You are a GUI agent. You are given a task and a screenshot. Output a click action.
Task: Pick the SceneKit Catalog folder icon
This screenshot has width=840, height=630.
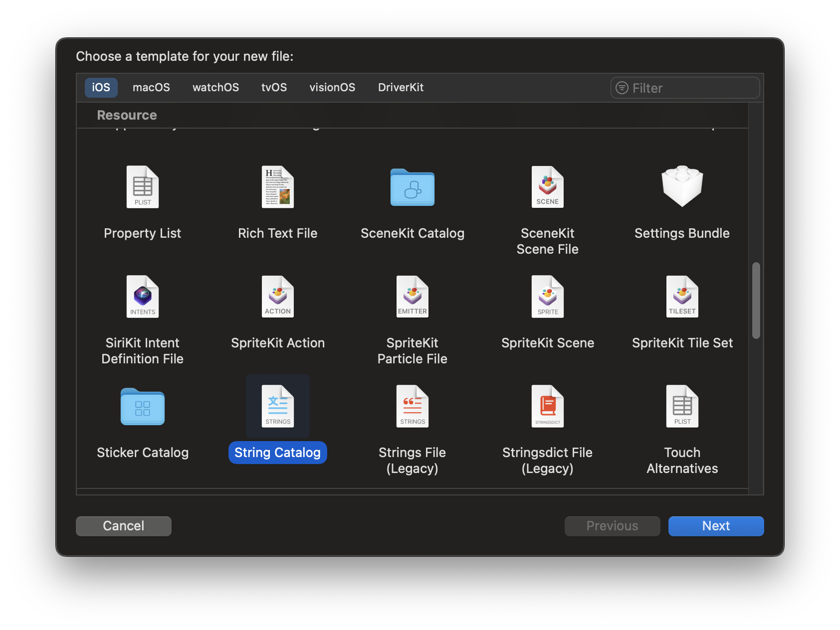tap(413, 187)
